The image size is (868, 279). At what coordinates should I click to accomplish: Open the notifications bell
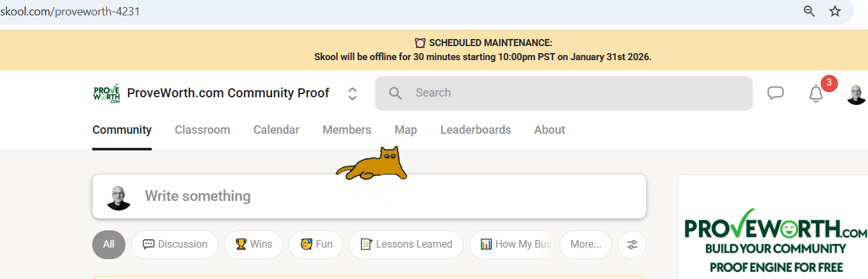[x=816, y=94]
